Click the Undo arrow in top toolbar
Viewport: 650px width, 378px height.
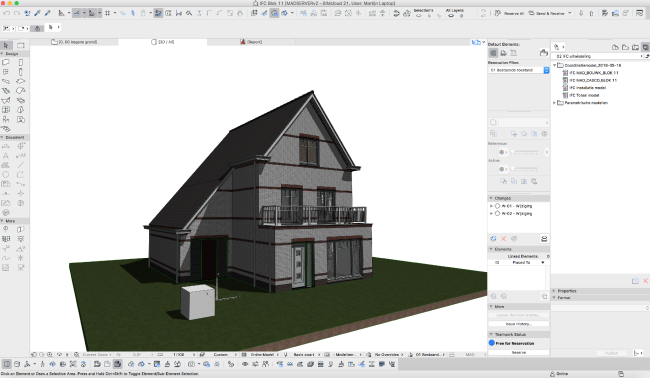(x=7, y=13)
